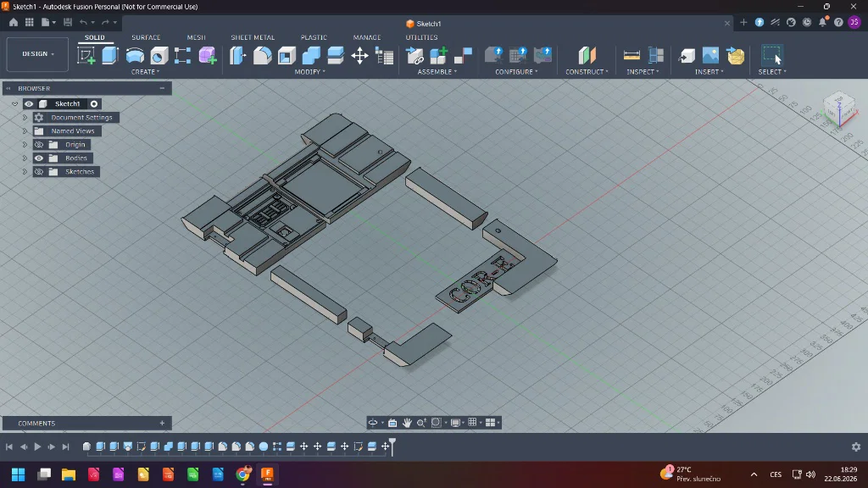Open the SELECT dropdown menu
This screenshot has width=868, height=488.
tap(772, 72)
